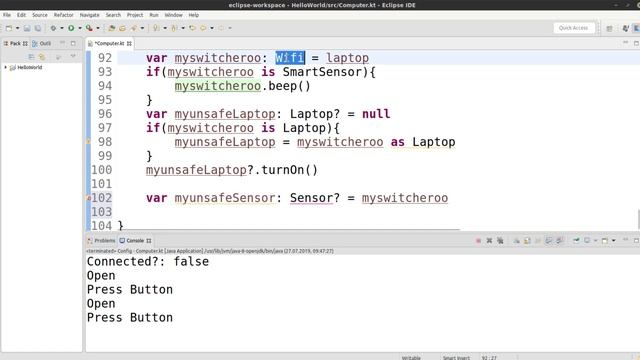Expand the HelloWorld project tree node
The width and height of the screenshot is (640, 360).
click(6, 67)
